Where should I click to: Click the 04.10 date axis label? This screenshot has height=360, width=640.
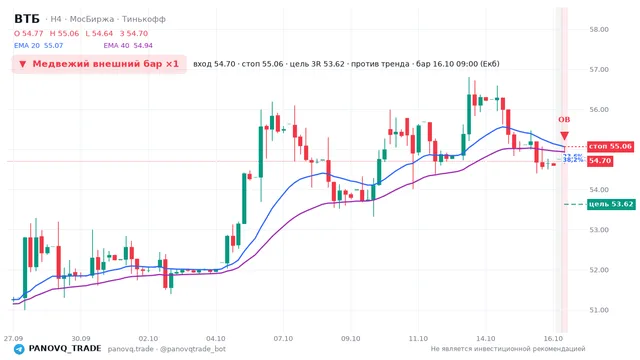point(216,339)
